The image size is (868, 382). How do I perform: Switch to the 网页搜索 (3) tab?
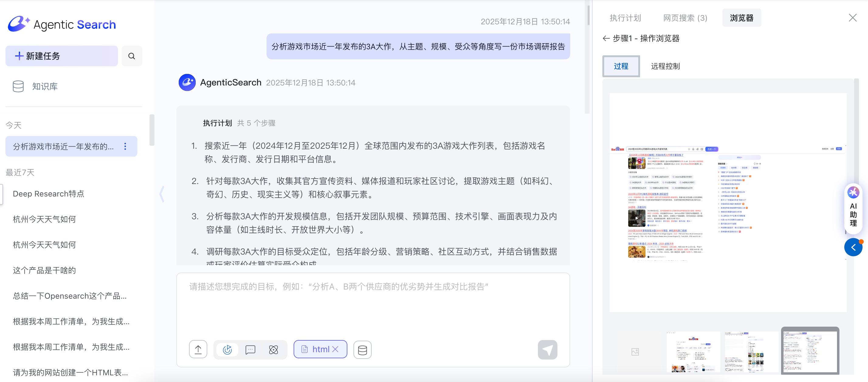click(685, 18)
